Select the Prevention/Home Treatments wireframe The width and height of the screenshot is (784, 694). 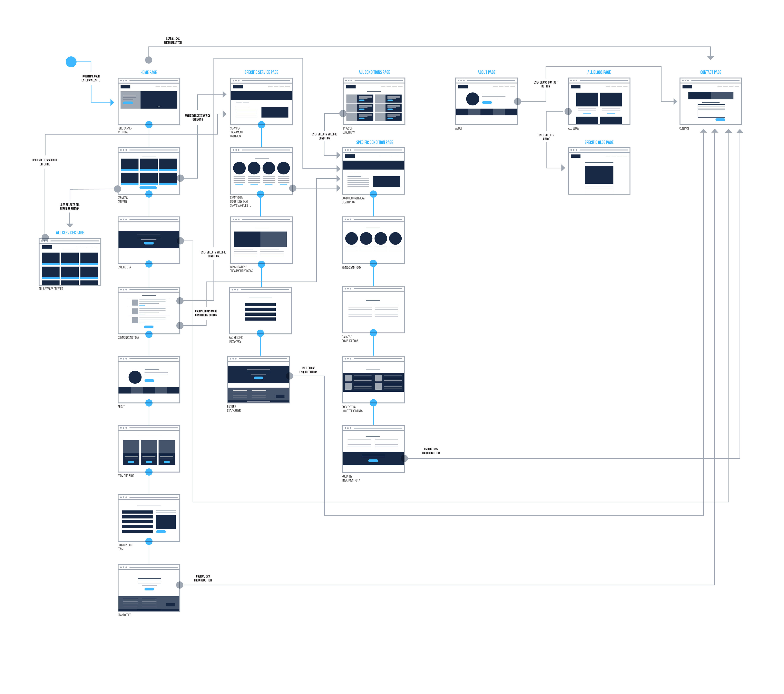click(x=373, y=380)
